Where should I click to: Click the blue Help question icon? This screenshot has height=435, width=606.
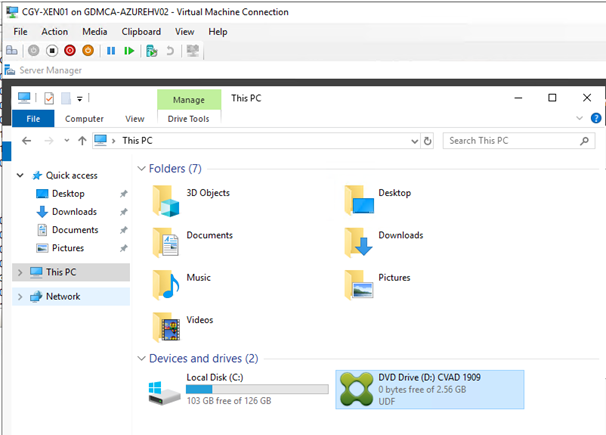coord(596,118)
